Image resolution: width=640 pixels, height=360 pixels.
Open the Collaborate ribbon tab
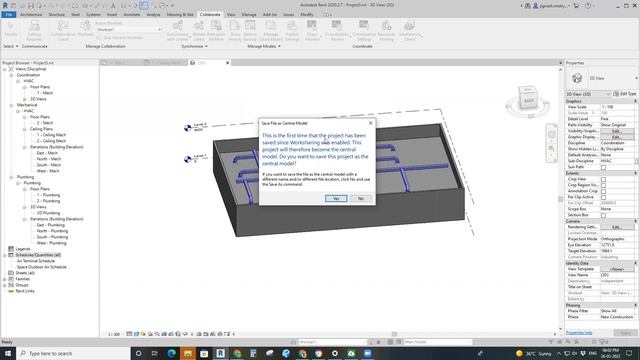point(210,14)
